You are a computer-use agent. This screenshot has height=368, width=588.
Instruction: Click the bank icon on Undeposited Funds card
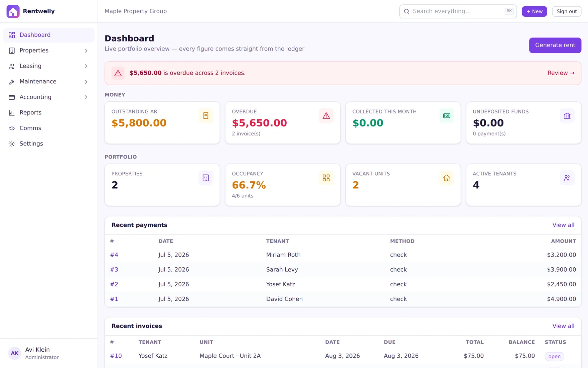(567, 116)
